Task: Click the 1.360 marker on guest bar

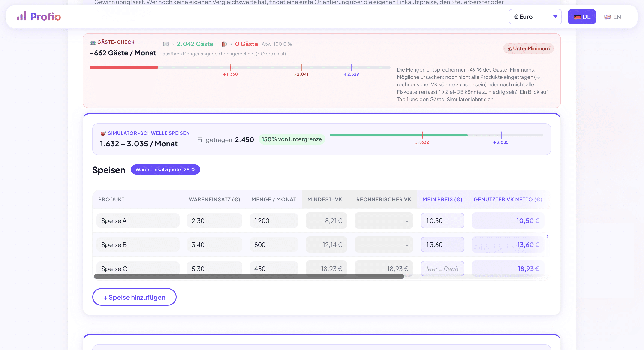Action: (231, 70)
